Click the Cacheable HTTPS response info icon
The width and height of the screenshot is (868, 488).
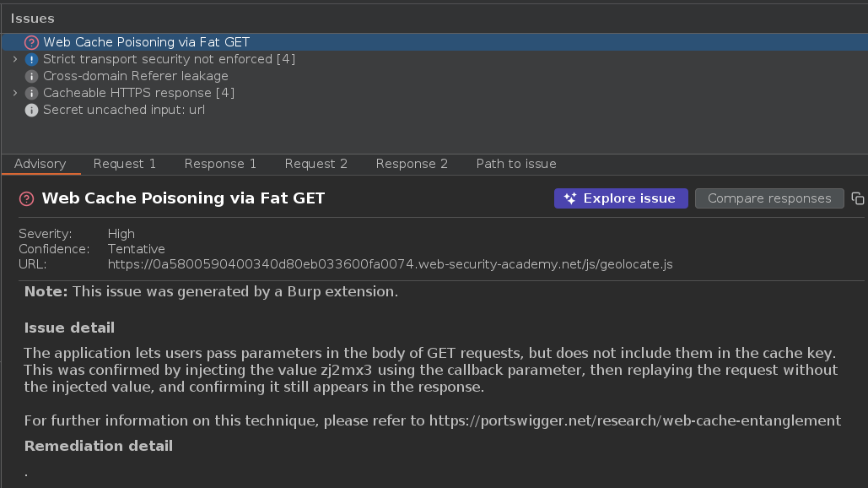click(32, 93)
